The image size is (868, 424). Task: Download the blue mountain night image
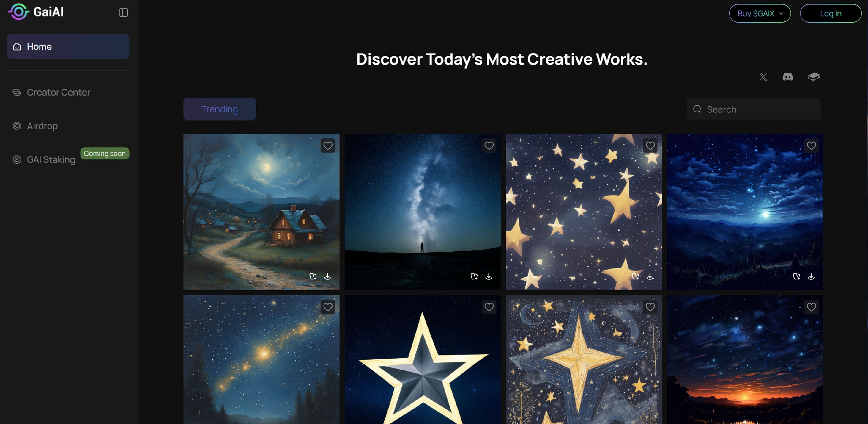pyautogui.click(x=811, y=276)
